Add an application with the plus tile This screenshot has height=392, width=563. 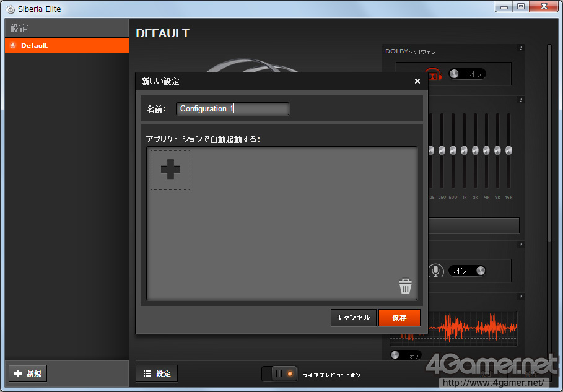tap(170, 170)
